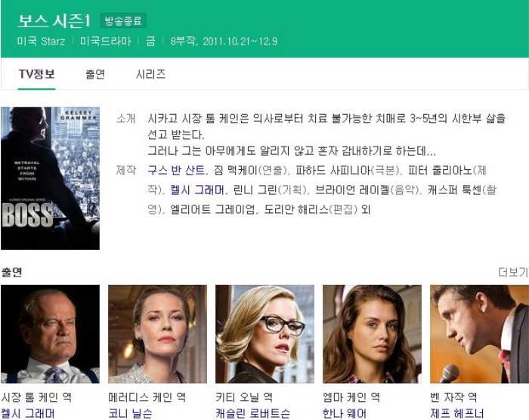Click the 미국드라마 genre text

(106, 41)
